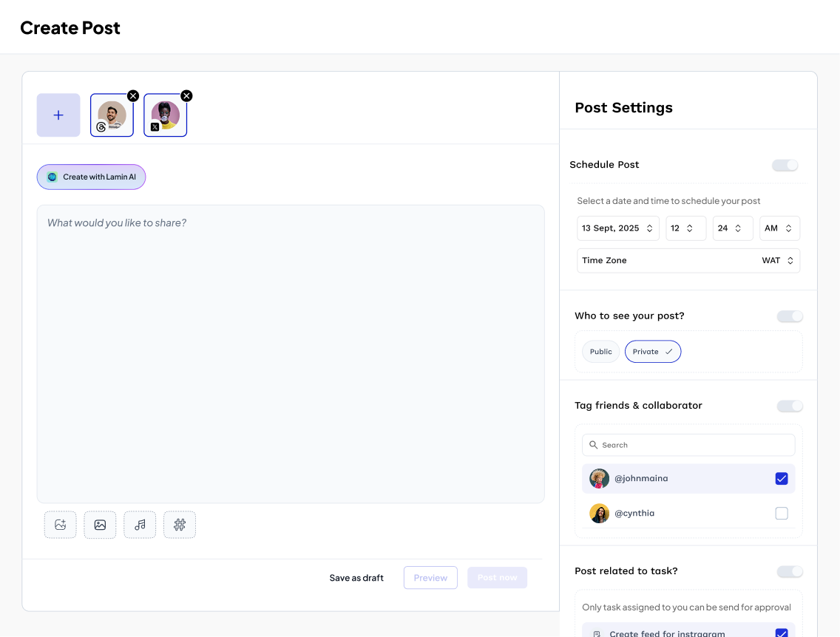Click the Create with Lamin AI pill

[x=91, y=177]
